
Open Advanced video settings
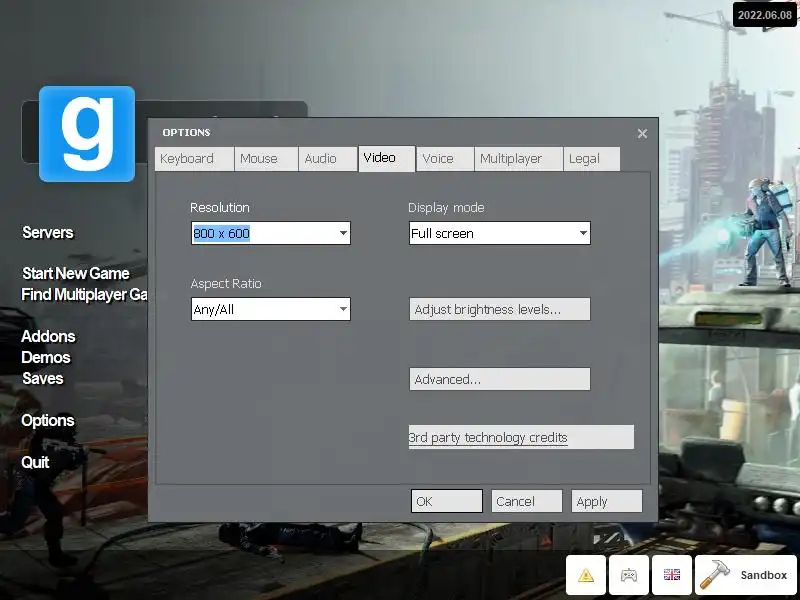pos(499,379)
